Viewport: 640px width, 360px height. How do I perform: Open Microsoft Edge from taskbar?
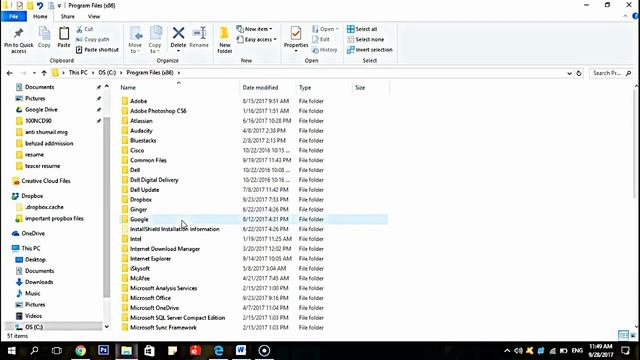point(218,351)
